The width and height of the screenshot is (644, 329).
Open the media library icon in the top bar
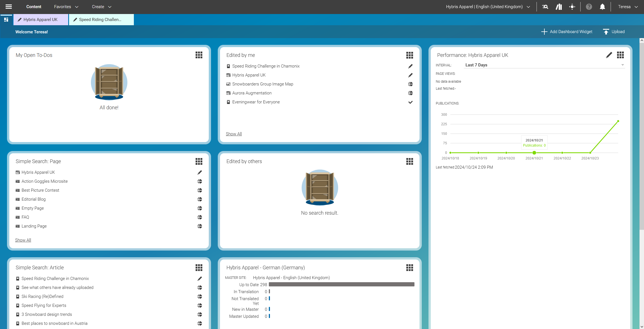[558, 6]
